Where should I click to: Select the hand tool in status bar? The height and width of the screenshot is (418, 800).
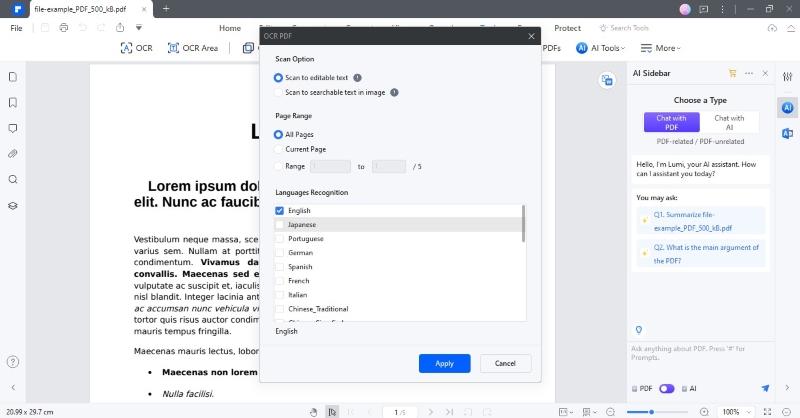[313, 411]
